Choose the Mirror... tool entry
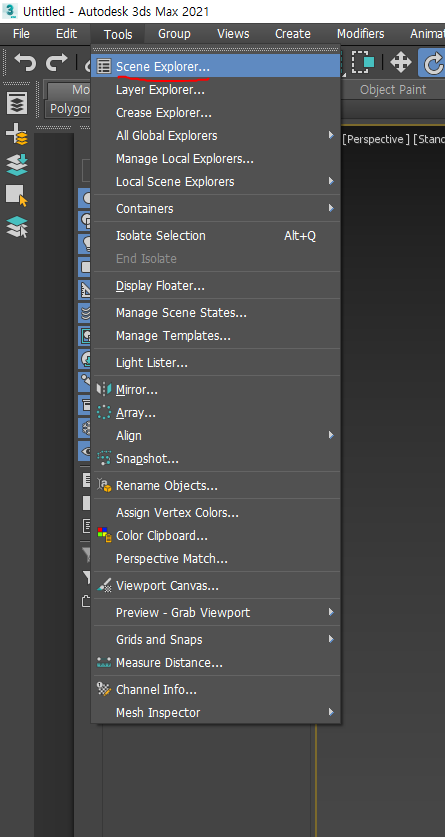This screenshot has height=837, width=445. [x=216, y=390]
